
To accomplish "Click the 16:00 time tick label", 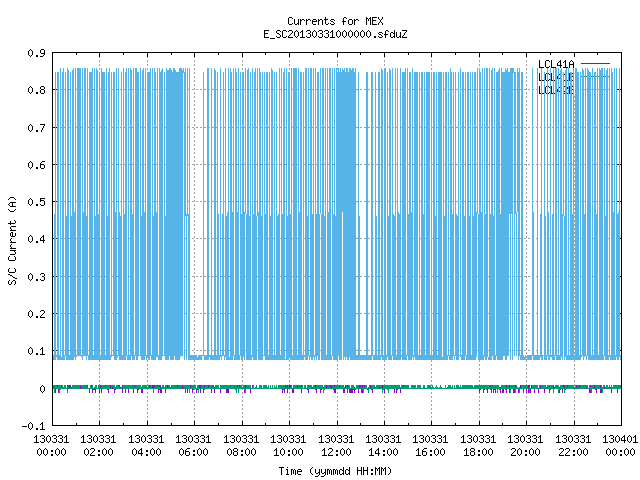I will 430,452.
